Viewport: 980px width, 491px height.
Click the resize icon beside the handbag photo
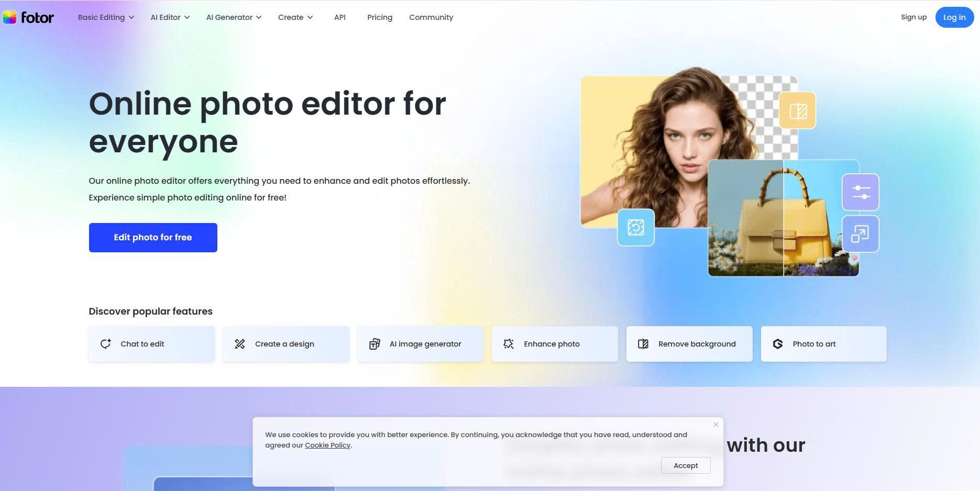tap(861, 234)
